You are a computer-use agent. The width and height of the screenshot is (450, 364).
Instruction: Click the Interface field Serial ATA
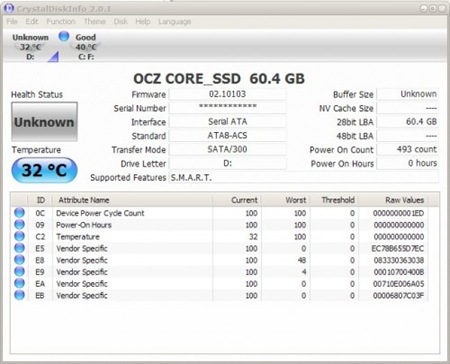(x=227, y=122)
